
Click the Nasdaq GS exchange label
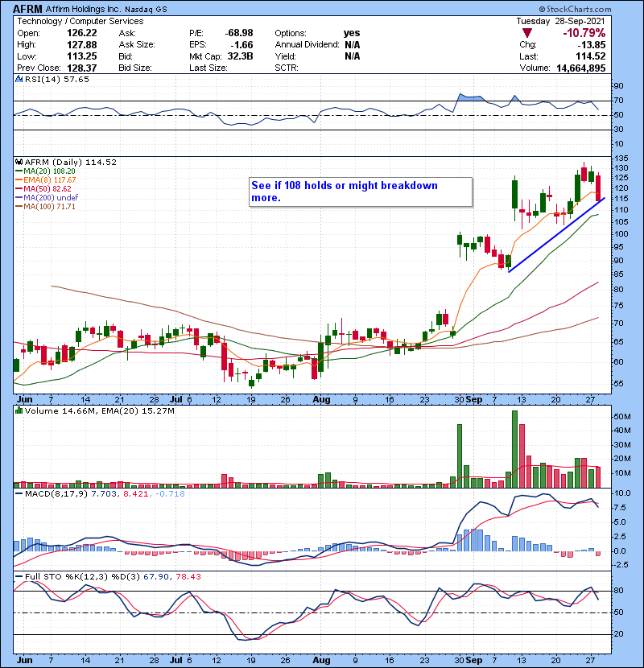coord(146,9)
